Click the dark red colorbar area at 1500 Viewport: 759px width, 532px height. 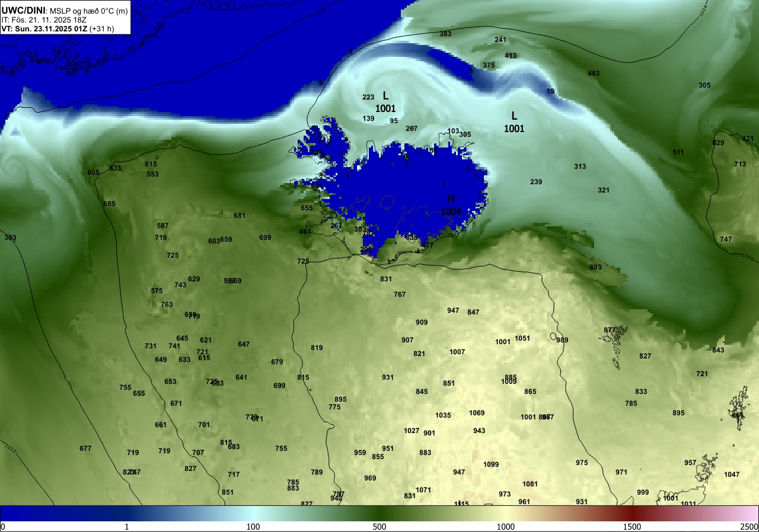point(632,513)
